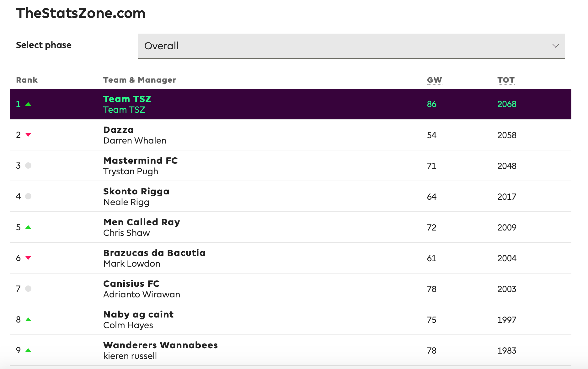Click red down arrow beside rank 2
The height and width of the screenshot is (369, 588).
(x=28, y=135)
